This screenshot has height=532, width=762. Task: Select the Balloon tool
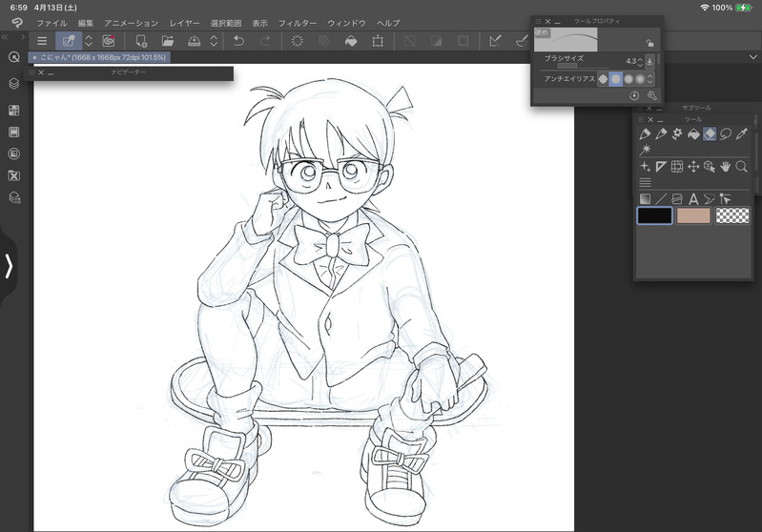pyautogui.click(x=710, y=198)
